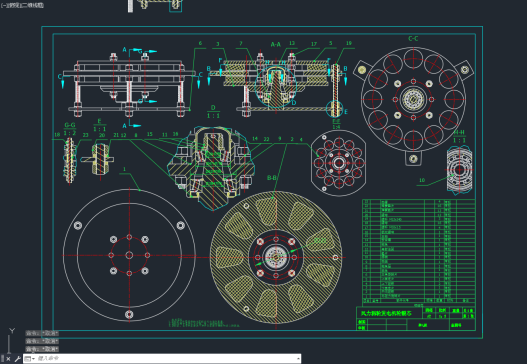Viewport: 527px width, 364px height.
Task: Select part balloon number 15
Action: pos(150,134)
